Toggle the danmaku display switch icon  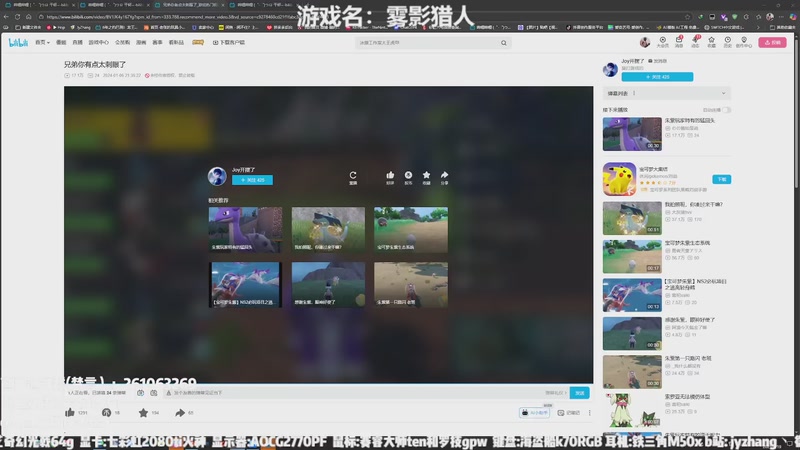(140, 392)
